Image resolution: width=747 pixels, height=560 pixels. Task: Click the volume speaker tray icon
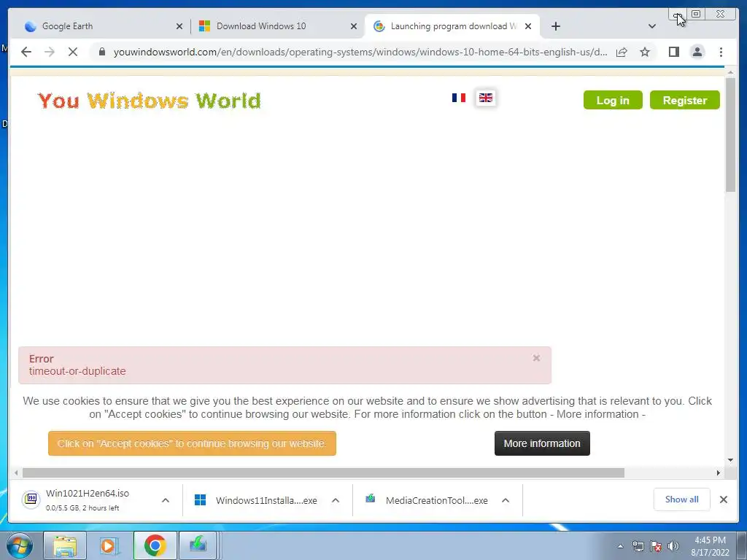click(673, 546)
